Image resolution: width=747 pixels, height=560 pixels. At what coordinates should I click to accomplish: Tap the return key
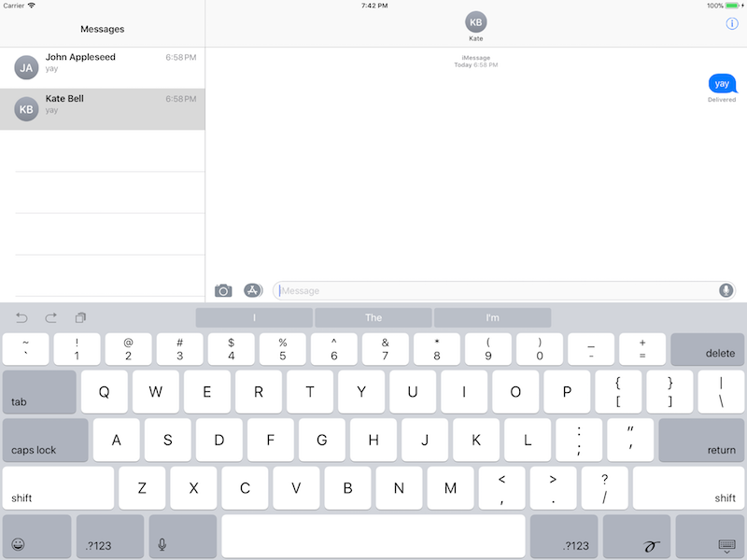[701, 440]
